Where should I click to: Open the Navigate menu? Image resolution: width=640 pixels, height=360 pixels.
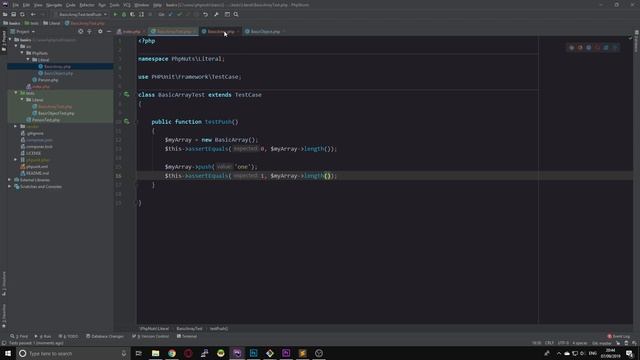tap(54, 5)
